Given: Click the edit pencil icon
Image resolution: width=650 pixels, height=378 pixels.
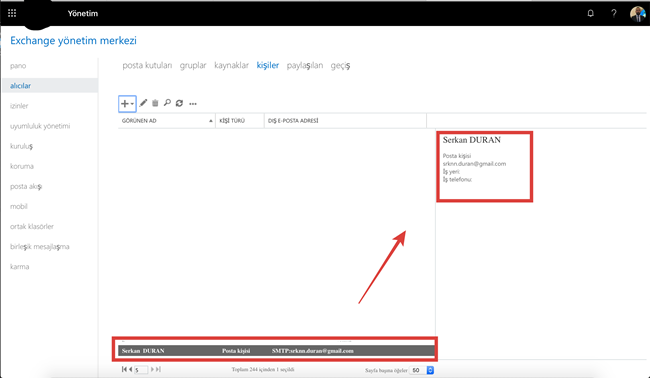Looking at the screenshot, I should click(x=143, y=103).
